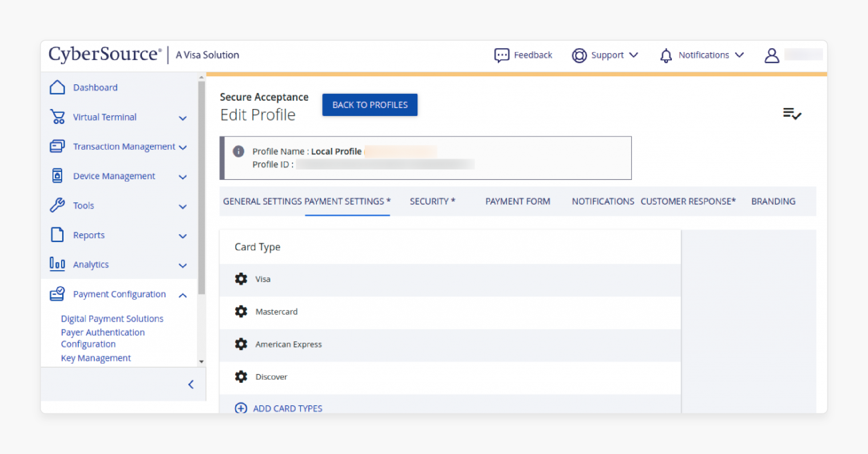
Task: Click the BACK TO PROFILES button
Action: 370,105
